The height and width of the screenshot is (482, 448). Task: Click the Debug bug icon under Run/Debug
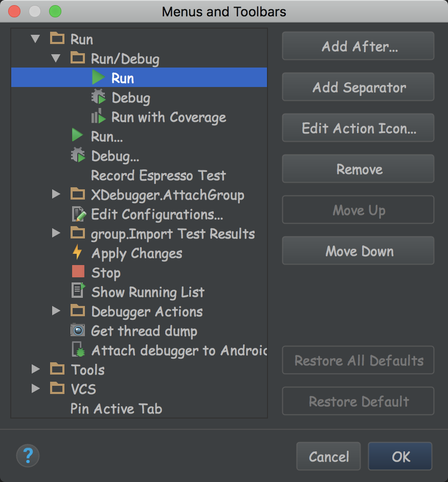point(98,97)
